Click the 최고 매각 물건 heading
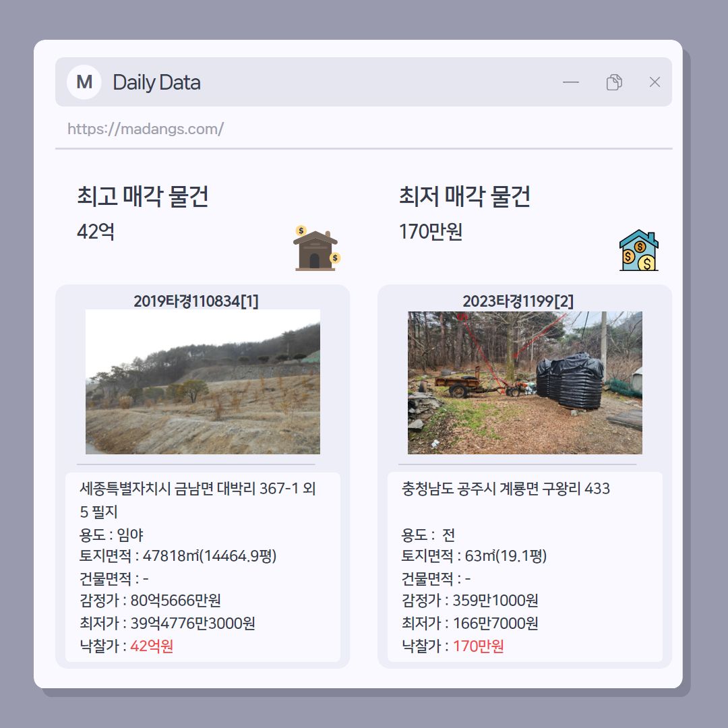 coord(142,196)
